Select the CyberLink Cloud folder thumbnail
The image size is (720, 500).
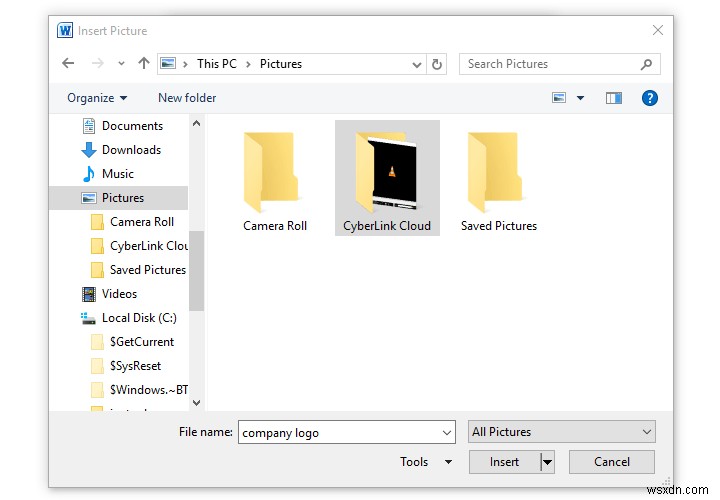pyautogui.click(x=387, y=178)
